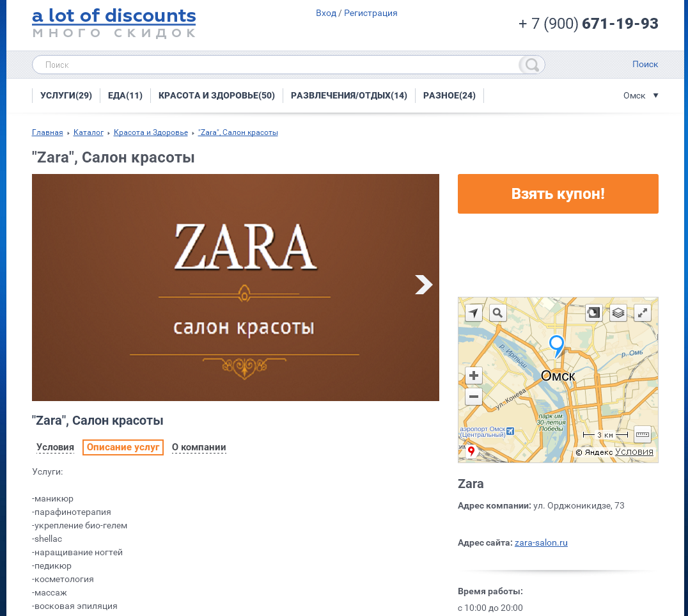Open the Омск city dropdown
This screenshot has height=616, width=688.
pyautogui.click(x=641, y=96)
